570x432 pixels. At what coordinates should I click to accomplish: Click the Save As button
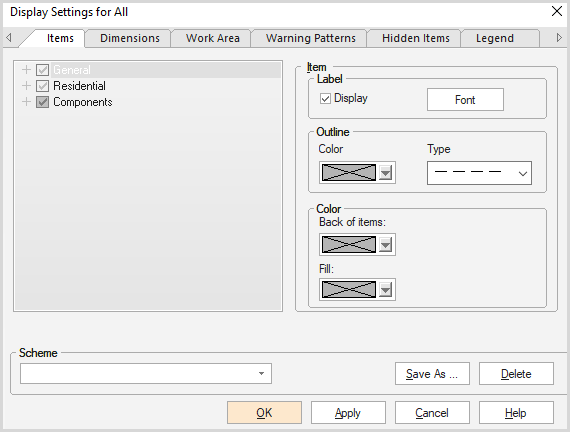coord(432,373)
